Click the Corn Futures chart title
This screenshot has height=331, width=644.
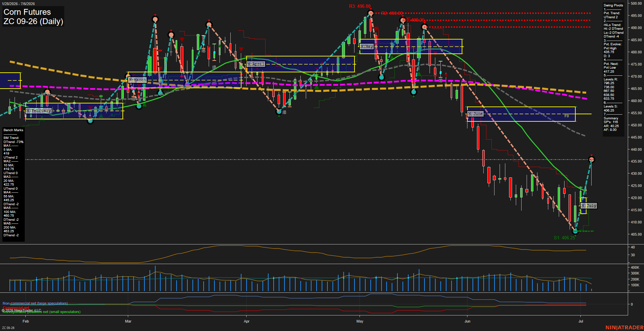[27, 12]
